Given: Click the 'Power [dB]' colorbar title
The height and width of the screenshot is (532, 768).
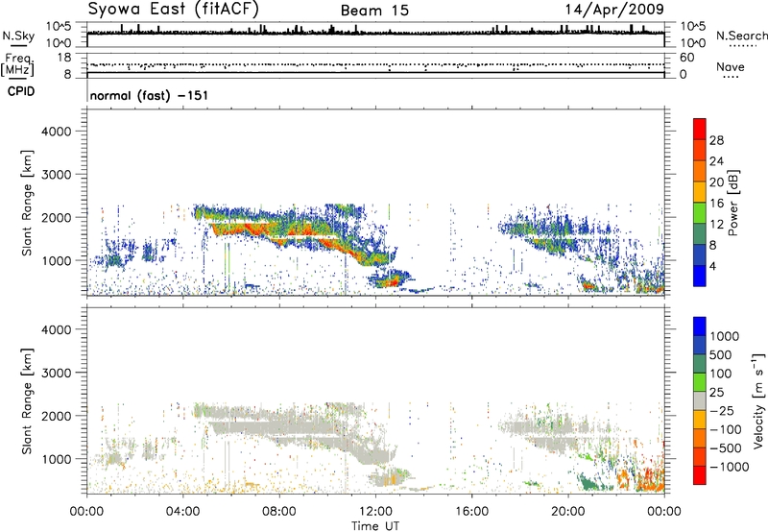Looking at the screenshot, I should tap(733, 203).
